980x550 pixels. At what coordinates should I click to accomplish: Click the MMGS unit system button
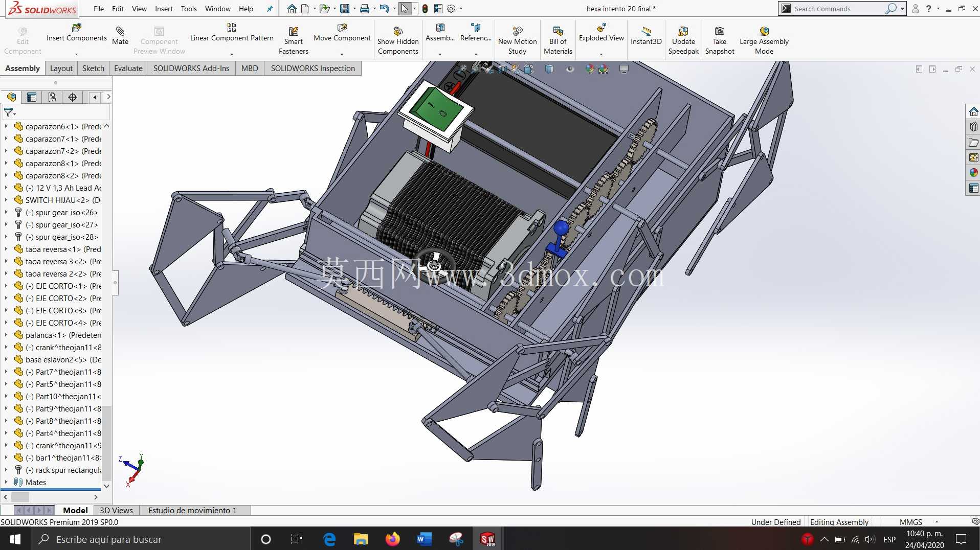pos(911,522)
